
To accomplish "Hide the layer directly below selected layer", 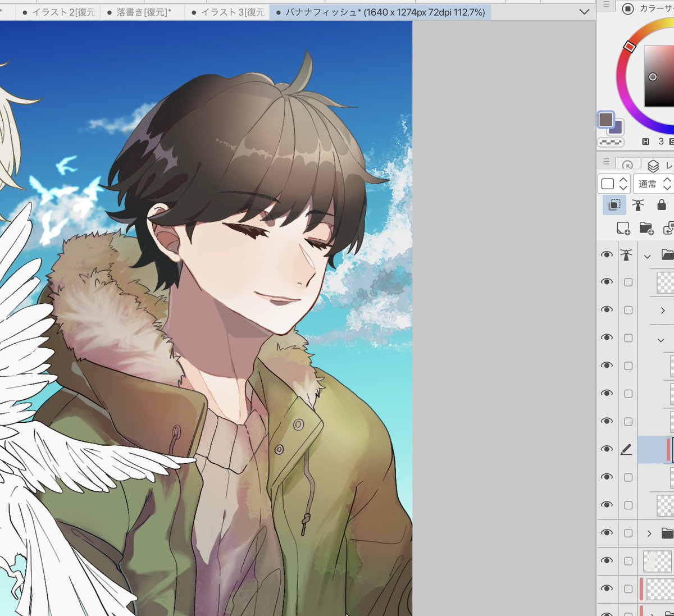I will [x=607, y=477].
